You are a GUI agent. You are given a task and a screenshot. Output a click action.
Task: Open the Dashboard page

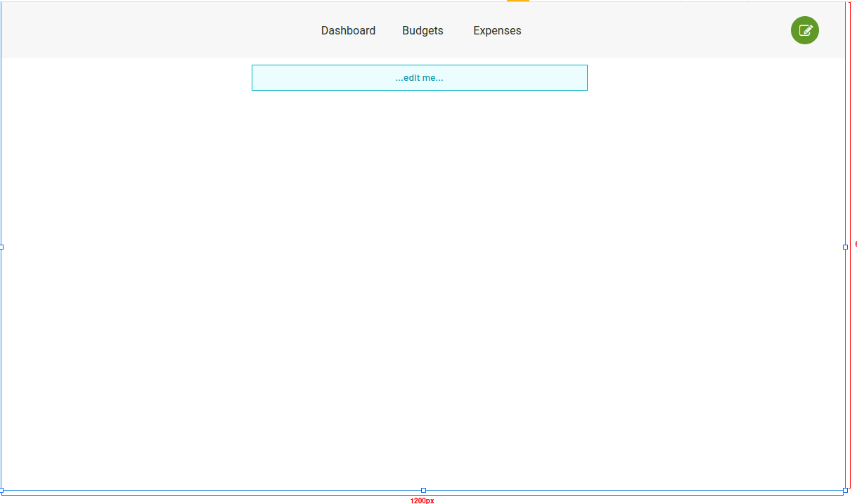point(348,30)
